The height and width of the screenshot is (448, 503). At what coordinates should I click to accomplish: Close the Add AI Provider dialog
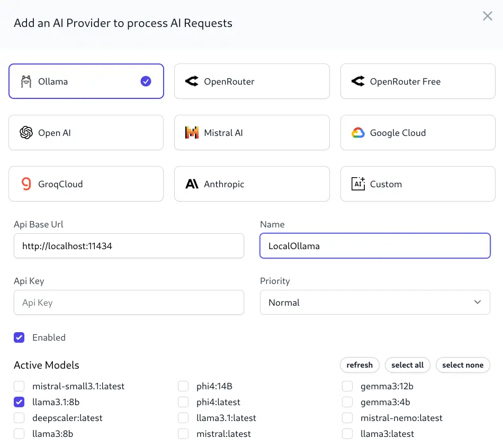point(487,16)
